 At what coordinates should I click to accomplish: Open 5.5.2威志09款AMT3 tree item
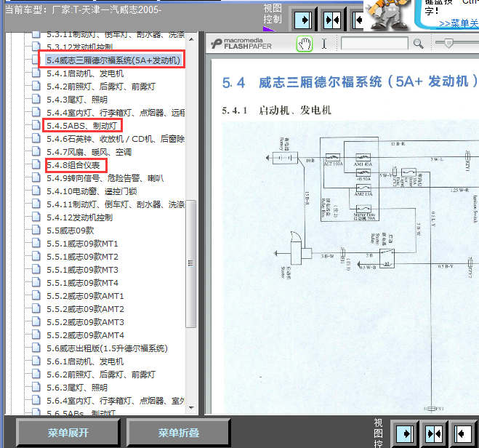tap(85, 322)
